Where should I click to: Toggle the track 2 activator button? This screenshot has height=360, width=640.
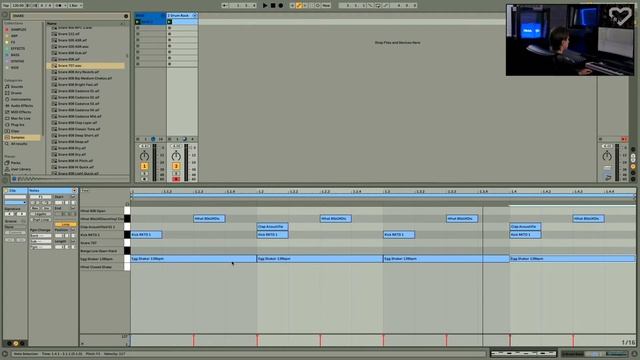click(176, 166)
